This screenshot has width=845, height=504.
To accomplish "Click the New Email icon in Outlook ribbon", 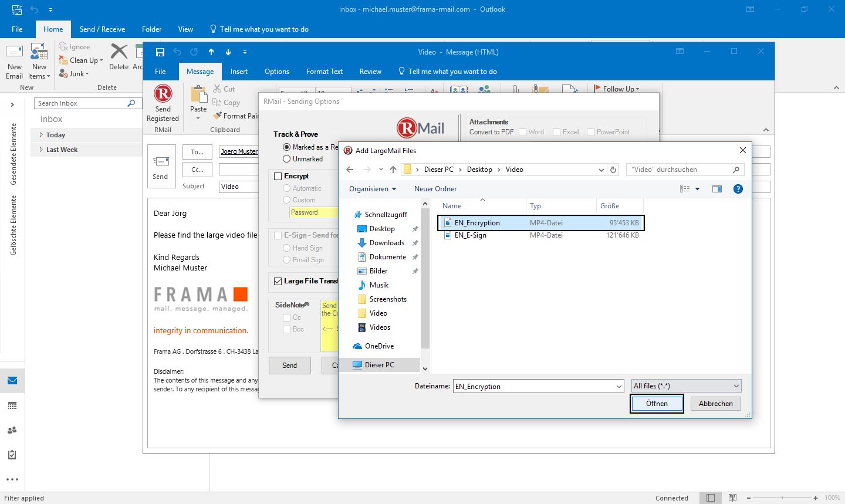I will click(14, 52).
